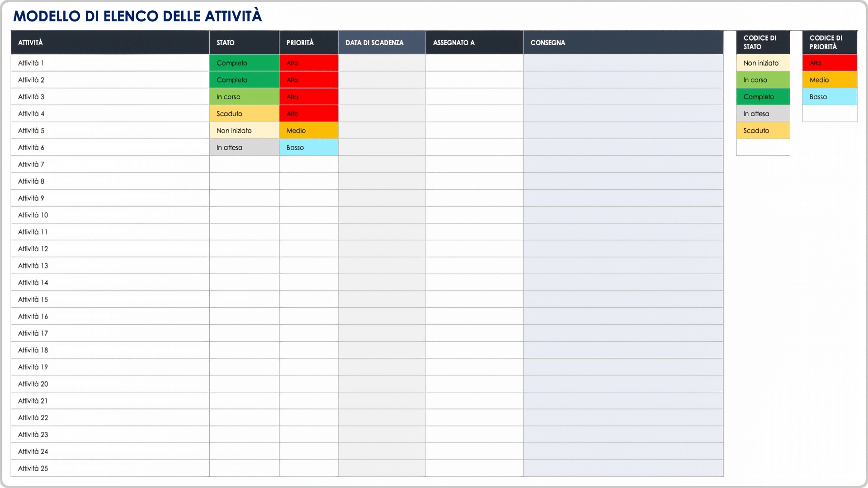The height and width of the screenshot is (488, 868).
Task: Click the Completo status of Attività 1
Action: 244,63
